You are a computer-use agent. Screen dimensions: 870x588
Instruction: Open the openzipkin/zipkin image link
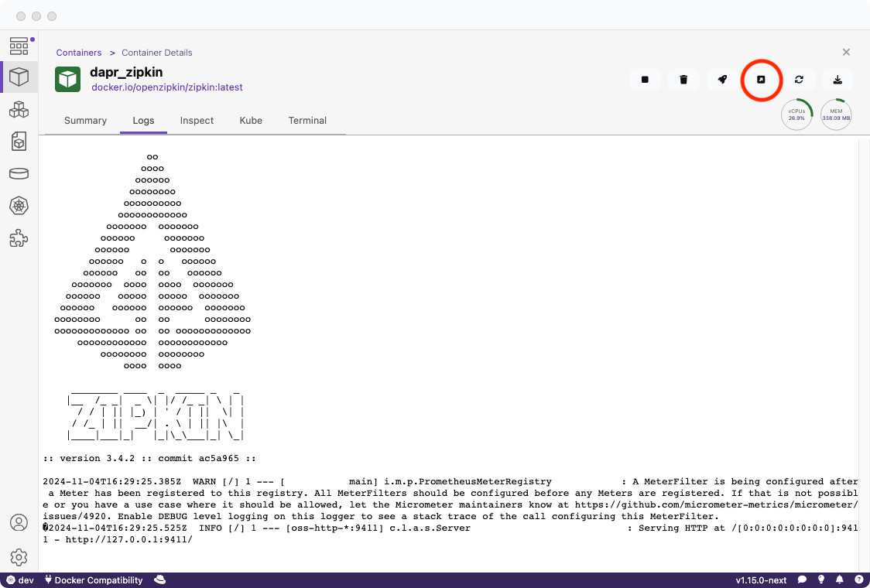pos(167,87)
